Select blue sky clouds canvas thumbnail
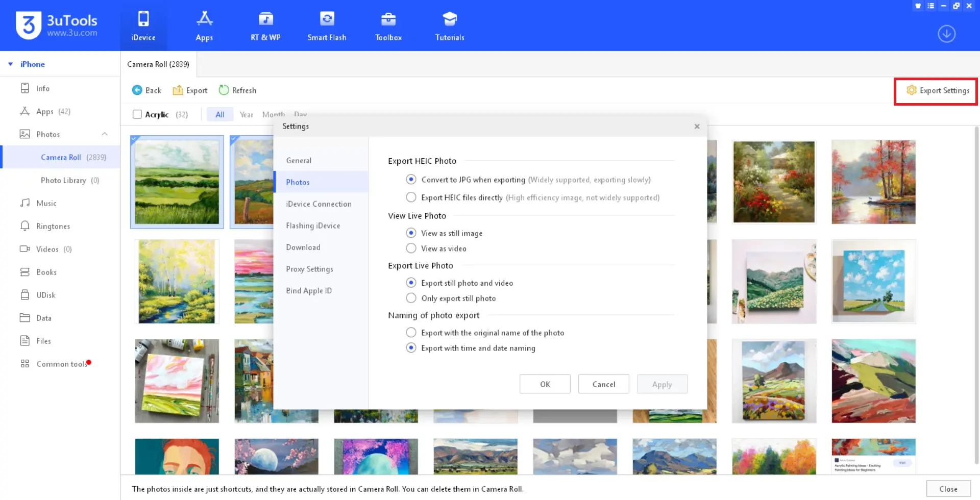Screen dimensions: 980x500 (x=873, y=282)
